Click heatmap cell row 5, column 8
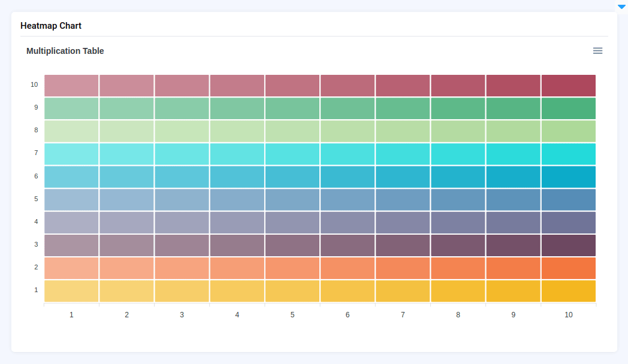The height and width of the screenshot is (364, 628). click(458, 199)
